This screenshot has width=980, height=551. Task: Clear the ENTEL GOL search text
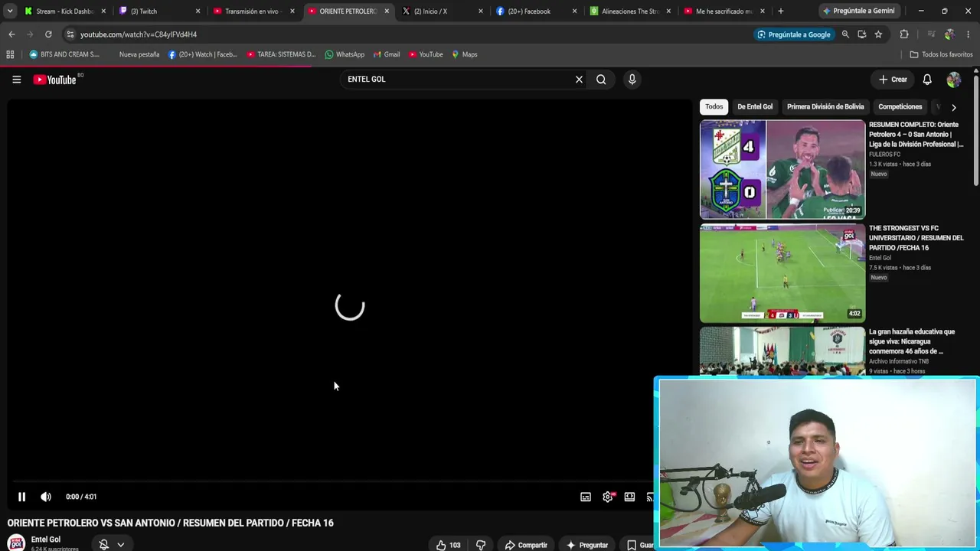click(x=579, y=80)
